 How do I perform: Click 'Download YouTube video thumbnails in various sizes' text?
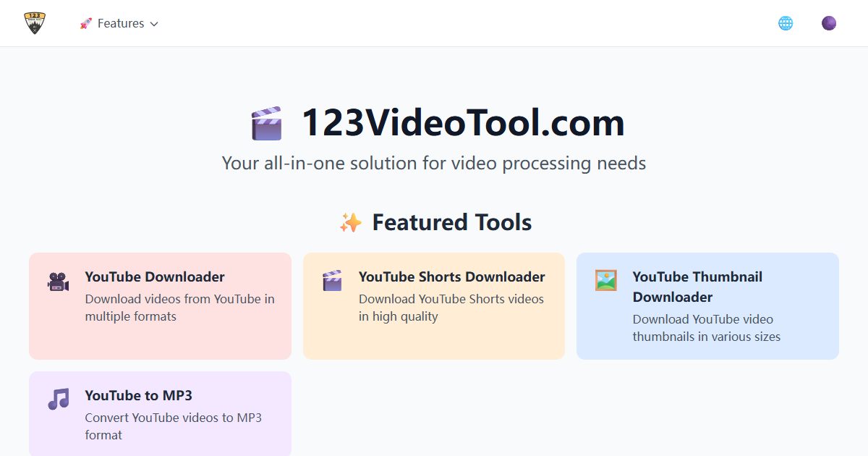pyautogui.click(x=707, y=328)
